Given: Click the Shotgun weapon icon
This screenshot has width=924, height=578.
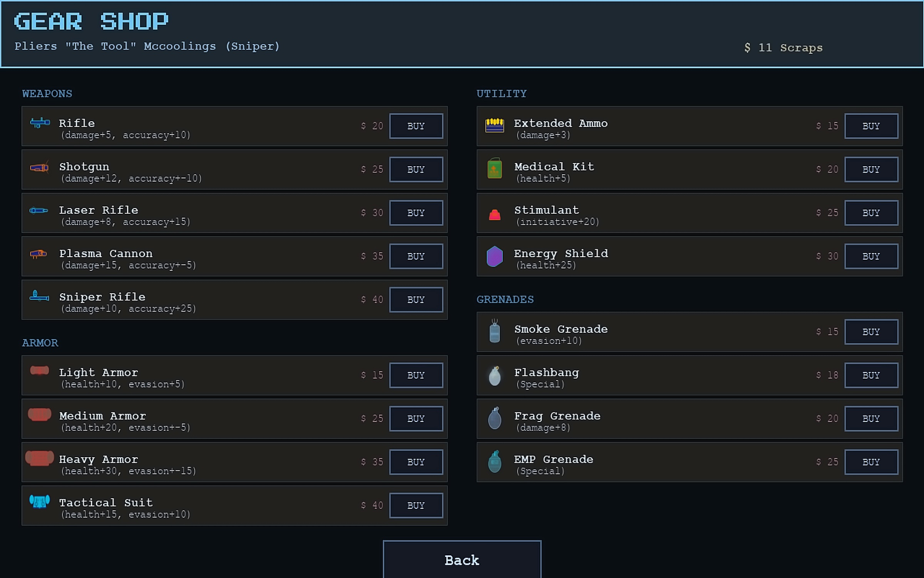Looking at the screenshot, I should 39,167.
